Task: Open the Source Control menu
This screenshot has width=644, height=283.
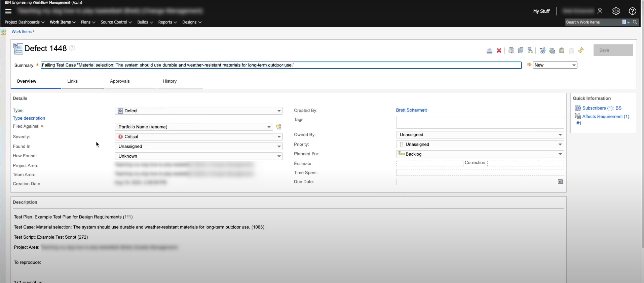Action: click(116, 22)
